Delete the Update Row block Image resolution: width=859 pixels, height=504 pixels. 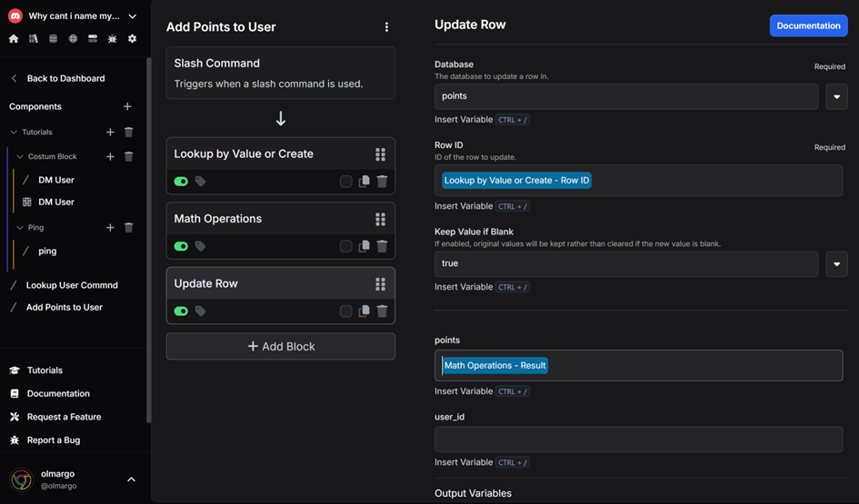383,311
